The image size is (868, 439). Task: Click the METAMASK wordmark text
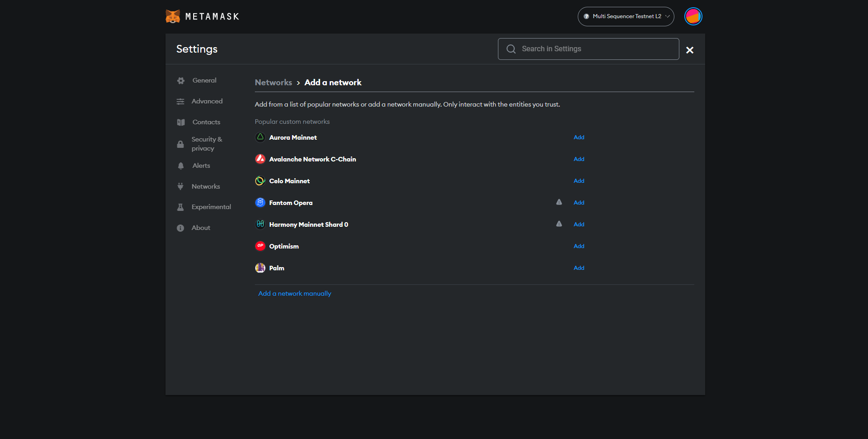[212, 17]
